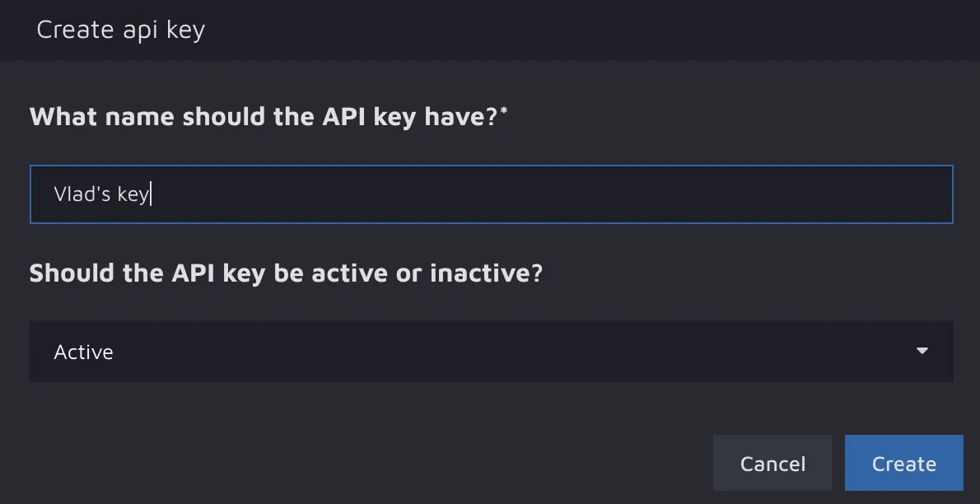Select the "Active" value text in the dropdown

point(84,352)
